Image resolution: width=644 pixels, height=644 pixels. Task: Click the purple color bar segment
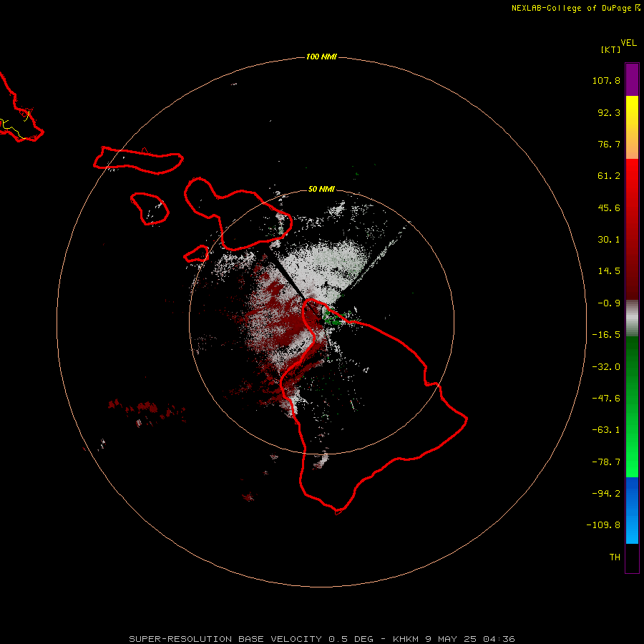[x=632, y=79]
